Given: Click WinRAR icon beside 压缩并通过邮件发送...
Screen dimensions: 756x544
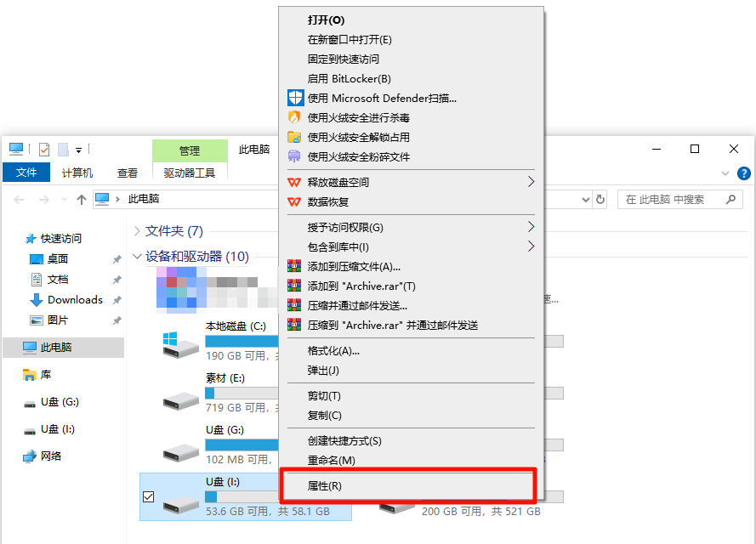Looking at the screenshot, I should [x=294, y=305].
